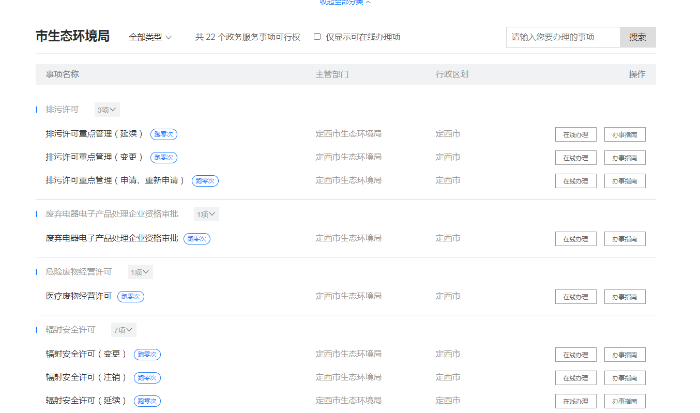Screen dimensions: 700x413
Task: Expand the 废弃电器电子产品 group 1项 dropdown
Action: pyautogui.click(x=207, y=214)
